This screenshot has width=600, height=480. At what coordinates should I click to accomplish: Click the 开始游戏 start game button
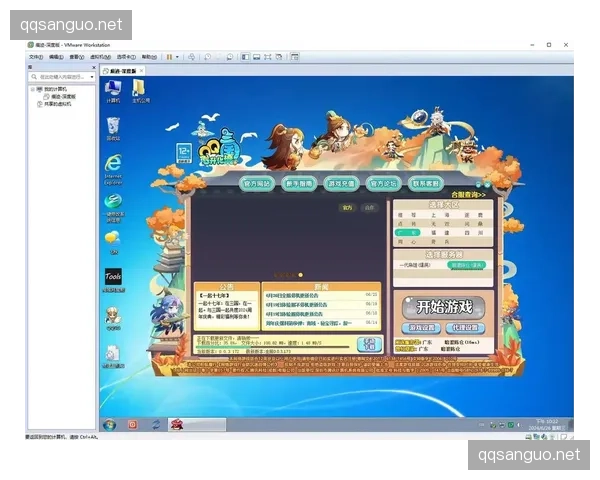coord(444,307)
